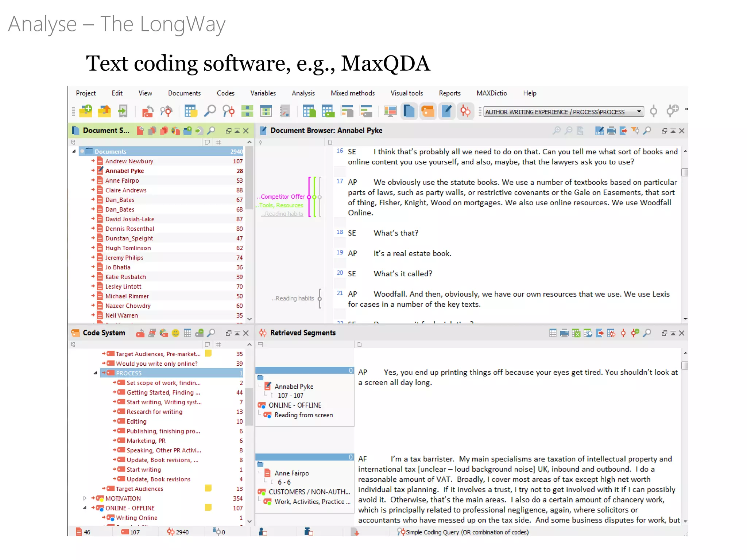Collapse the PROCESS code node

pyautogui.click(x=96, y=373)
